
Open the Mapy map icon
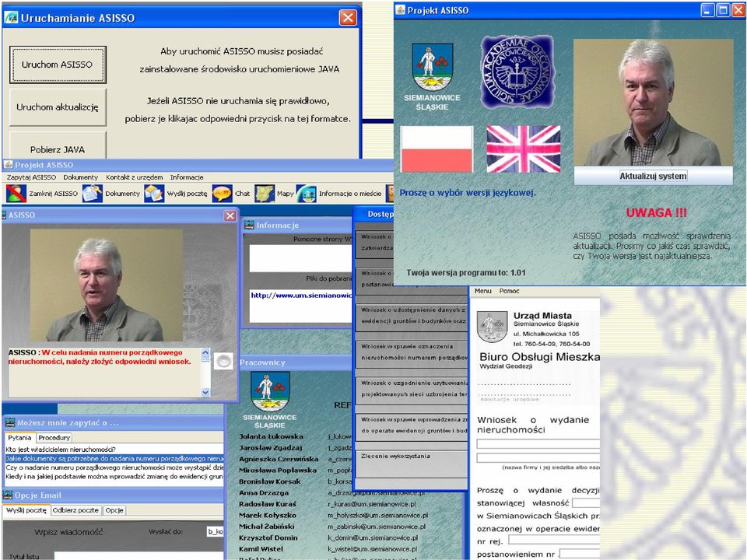click(265, 194)
